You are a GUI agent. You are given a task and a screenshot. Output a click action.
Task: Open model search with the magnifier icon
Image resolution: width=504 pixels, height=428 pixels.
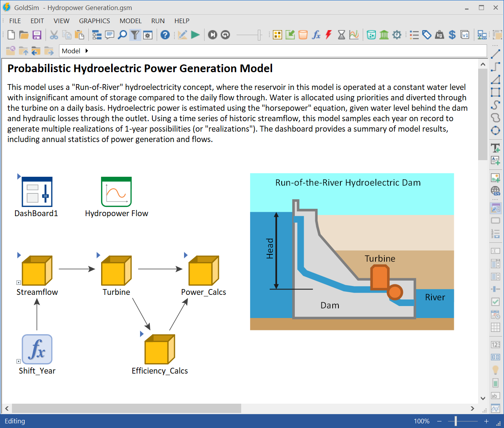click(x=122, y=35)
